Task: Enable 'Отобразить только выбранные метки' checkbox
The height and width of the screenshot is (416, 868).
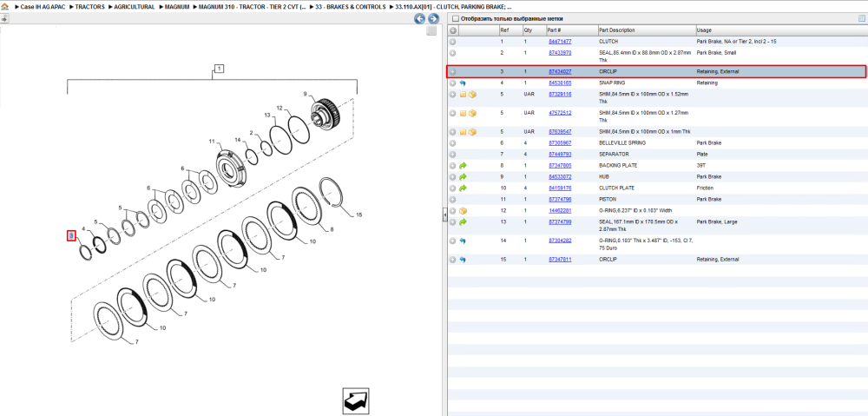Action: click(x=455, y=18)
